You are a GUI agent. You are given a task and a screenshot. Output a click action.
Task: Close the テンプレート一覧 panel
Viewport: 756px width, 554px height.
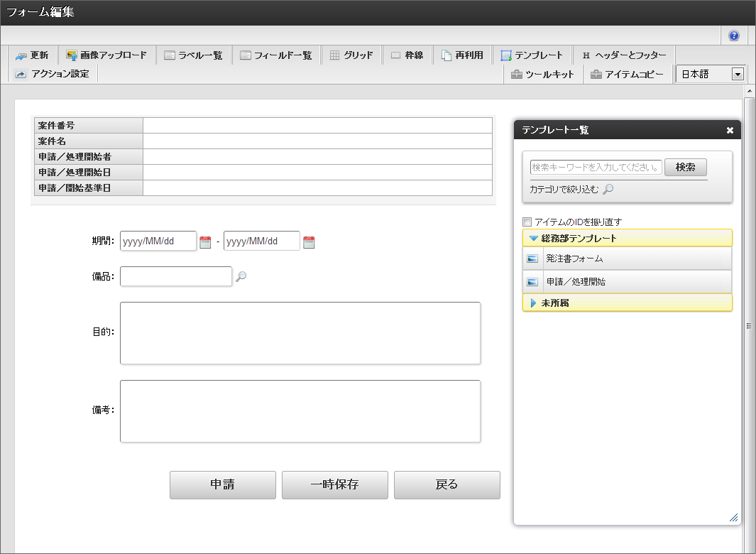730,130
